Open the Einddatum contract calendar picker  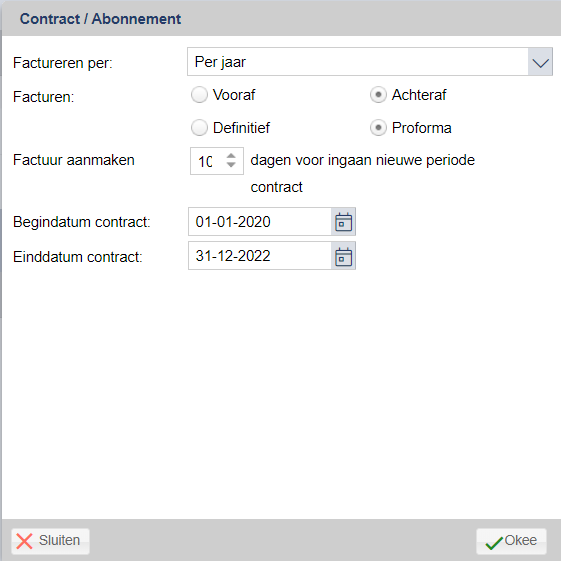pos(343,256)
